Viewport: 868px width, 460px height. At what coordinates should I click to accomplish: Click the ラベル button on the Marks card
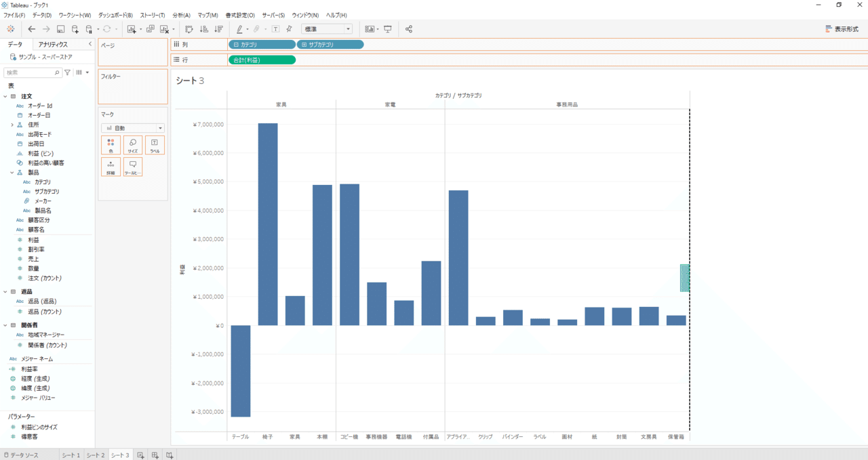[x=155, y=145]
